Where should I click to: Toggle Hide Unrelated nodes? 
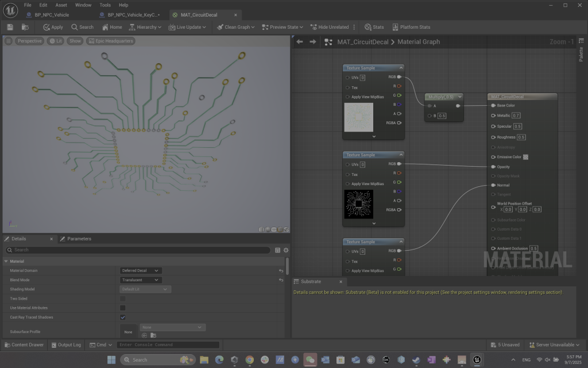[330, 27]
